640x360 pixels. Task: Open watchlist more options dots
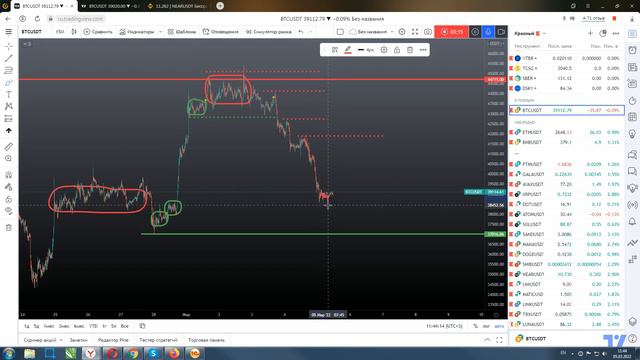616,33
